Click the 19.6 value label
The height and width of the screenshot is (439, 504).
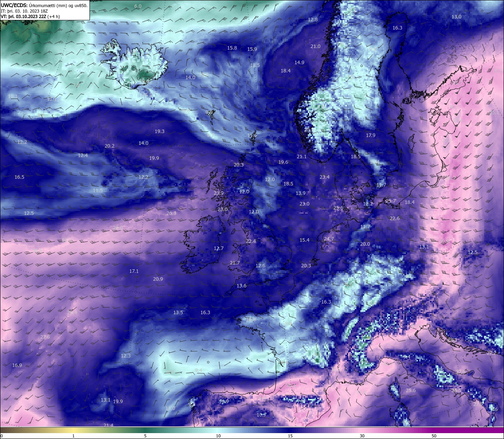[283, 162]
